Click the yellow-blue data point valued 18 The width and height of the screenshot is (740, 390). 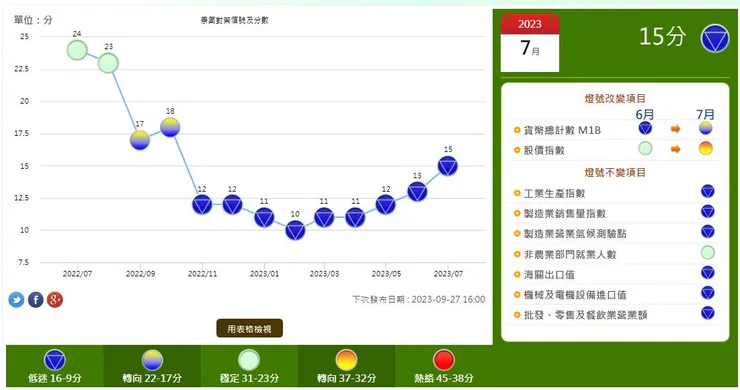click(x=170, y=127)
